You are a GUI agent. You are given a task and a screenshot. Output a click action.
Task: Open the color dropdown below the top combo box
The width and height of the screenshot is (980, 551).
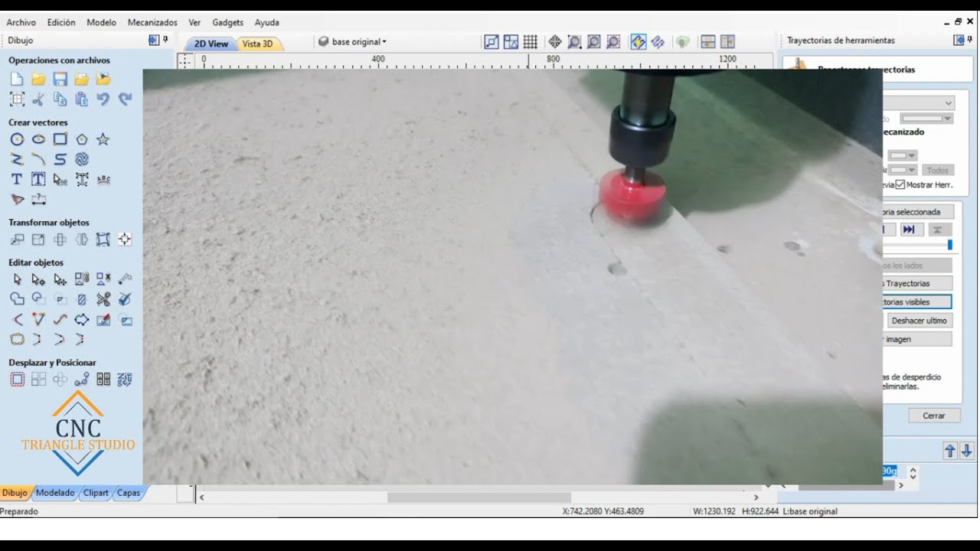(926, 119)
